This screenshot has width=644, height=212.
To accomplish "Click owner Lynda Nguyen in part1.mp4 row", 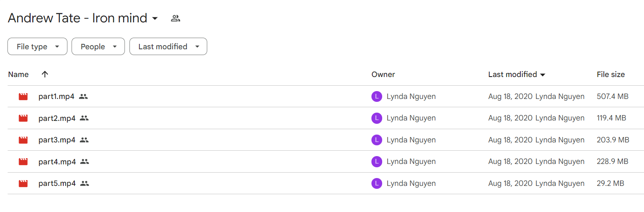I will pyautogui.click(x=411, y=96).
